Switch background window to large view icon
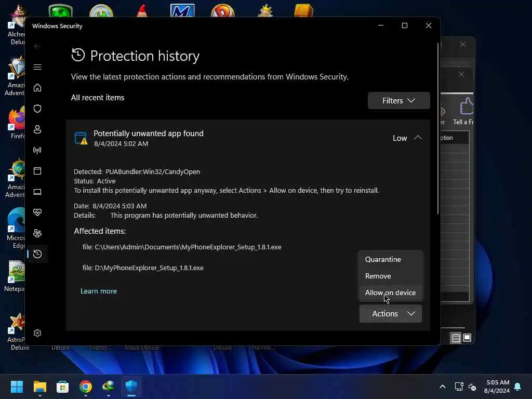Screen dimensions: 532x399 click(x=467, y=338)
